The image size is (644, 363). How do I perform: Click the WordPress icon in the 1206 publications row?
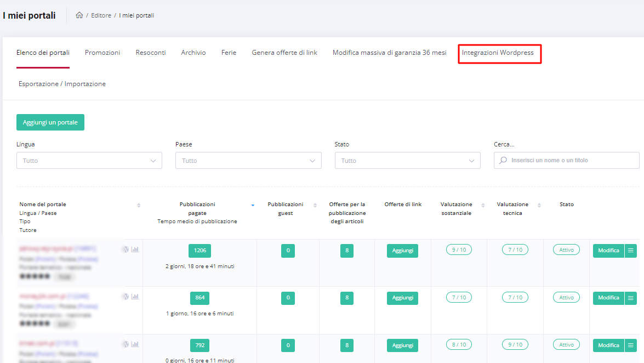[126, 249]
